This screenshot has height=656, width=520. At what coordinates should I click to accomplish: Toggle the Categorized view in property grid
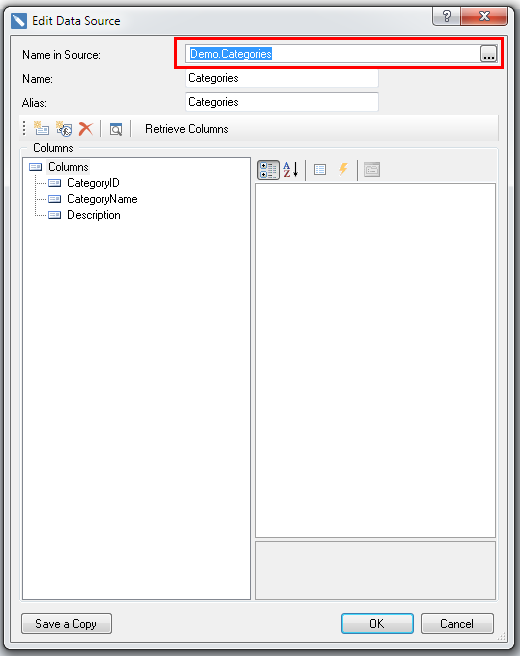point(268,170)
